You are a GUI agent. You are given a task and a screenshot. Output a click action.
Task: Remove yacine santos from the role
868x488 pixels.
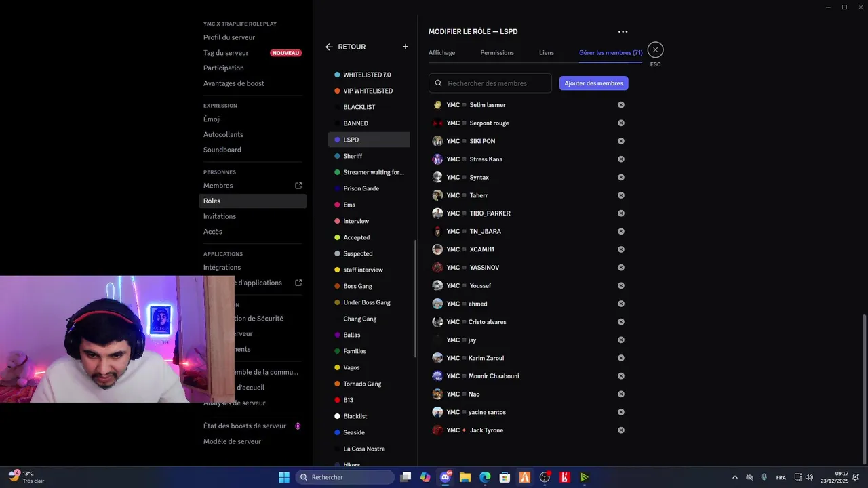click(620, 412)
